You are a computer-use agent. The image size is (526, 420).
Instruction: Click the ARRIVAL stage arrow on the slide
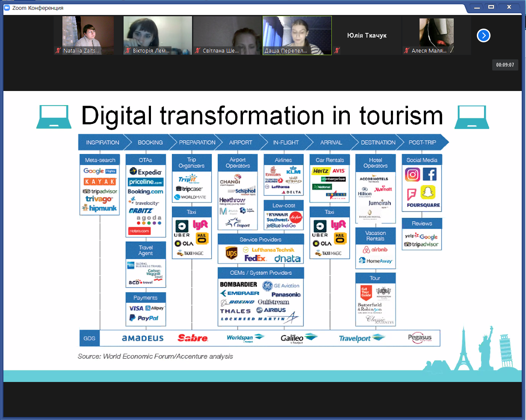pos(331,142)
